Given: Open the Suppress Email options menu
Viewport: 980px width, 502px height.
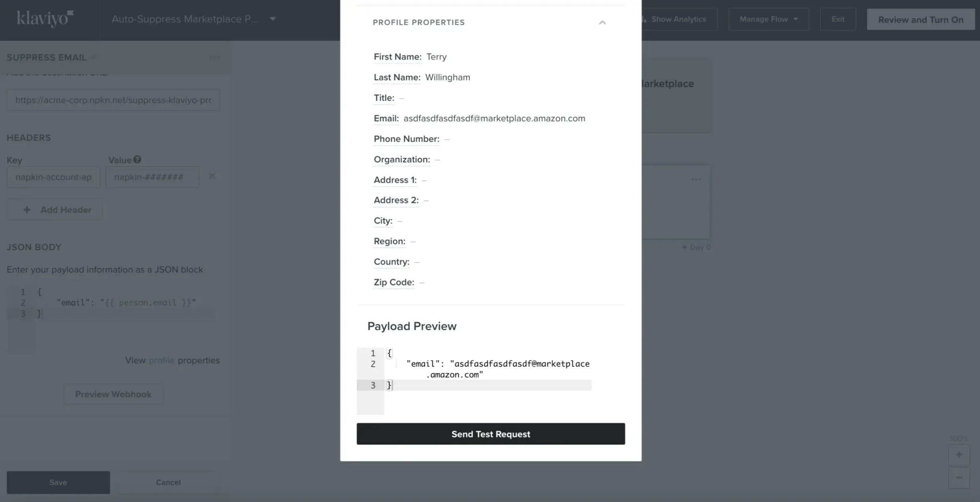Looking at the screenshot, I should coord(214,57).
